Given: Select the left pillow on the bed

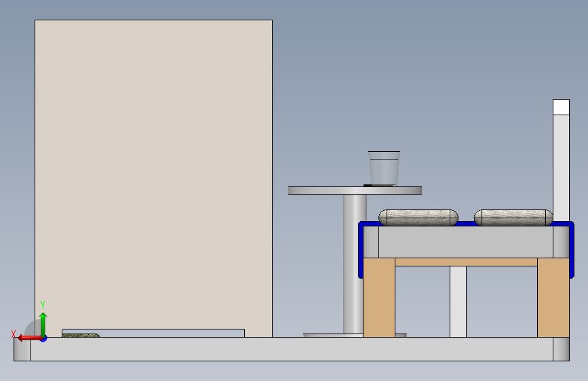Looking at the screenshot, I should (x=418, y=218).
